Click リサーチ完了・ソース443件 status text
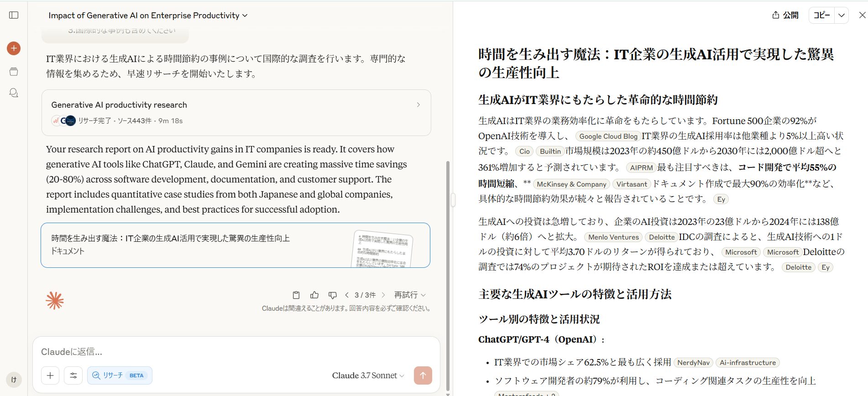This screenshot has height=396, width=868. (115, 121)
